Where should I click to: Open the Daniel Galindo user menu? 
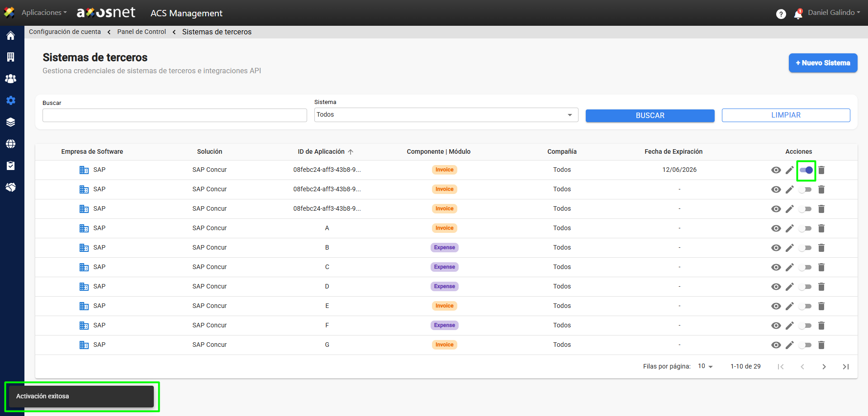click(834, 13)
